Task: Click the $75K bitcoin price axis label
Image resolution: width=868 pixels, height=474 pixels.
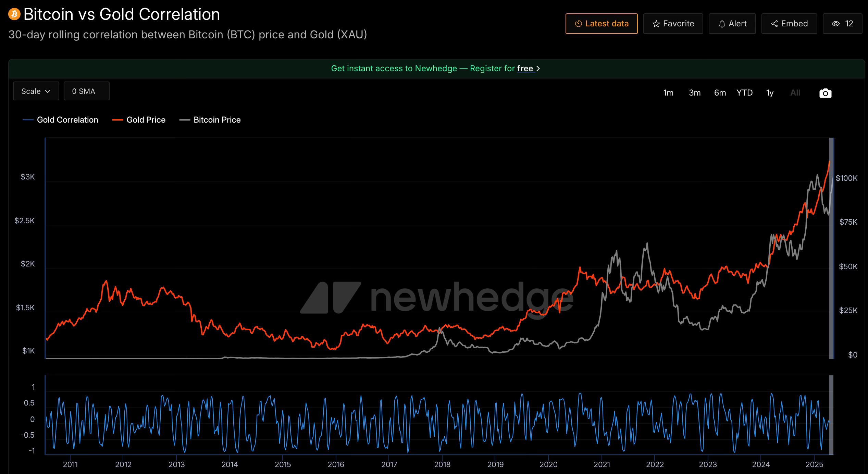Action: (x=848, y=222)
